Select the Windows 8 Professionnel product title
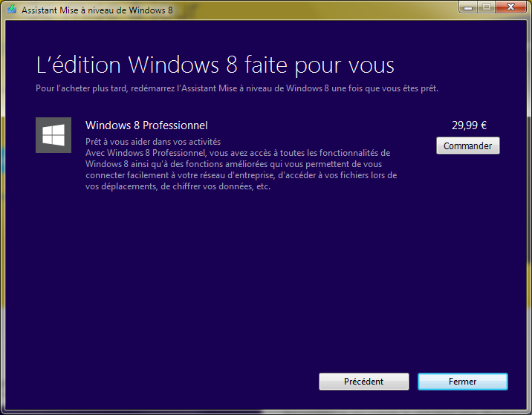Viewport: 532px width, 415px height. pyautogui.click(x=146, y=125)
